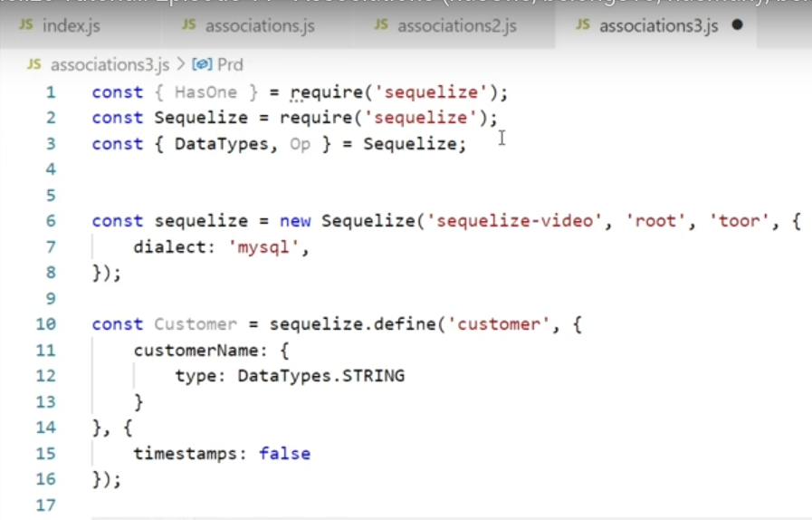Click the JS icon on associations2.js tab
812x520 pixels.
[381, 24]
